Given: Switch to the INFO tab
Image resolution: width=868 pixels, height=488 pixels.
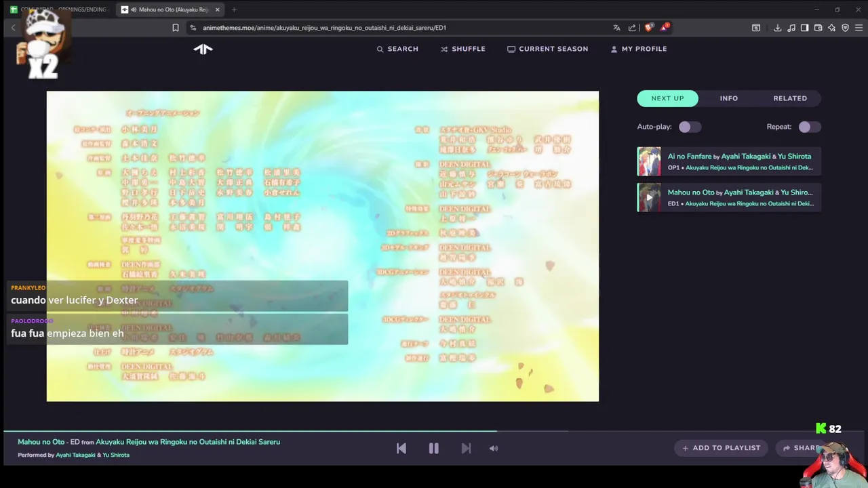Looking at the screenshot, I should click(x=729, y=98).
